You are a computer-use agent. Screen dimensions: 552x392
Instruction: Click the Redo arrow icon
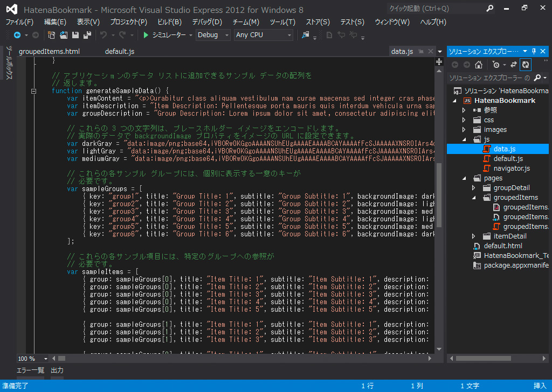click(122, 35)
